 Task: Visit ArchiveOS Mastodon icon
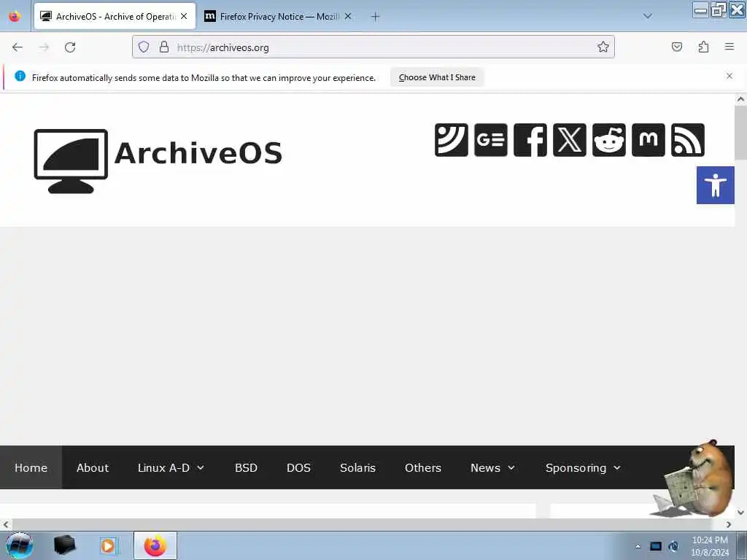click(649, 140)
